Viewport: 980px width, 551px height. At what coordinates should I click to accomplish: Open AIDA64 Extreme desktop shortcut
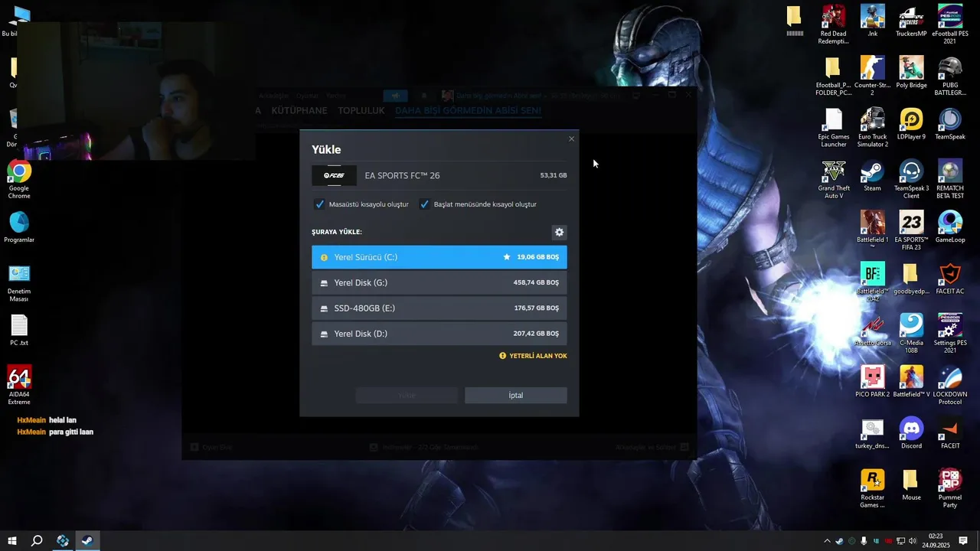19,385
